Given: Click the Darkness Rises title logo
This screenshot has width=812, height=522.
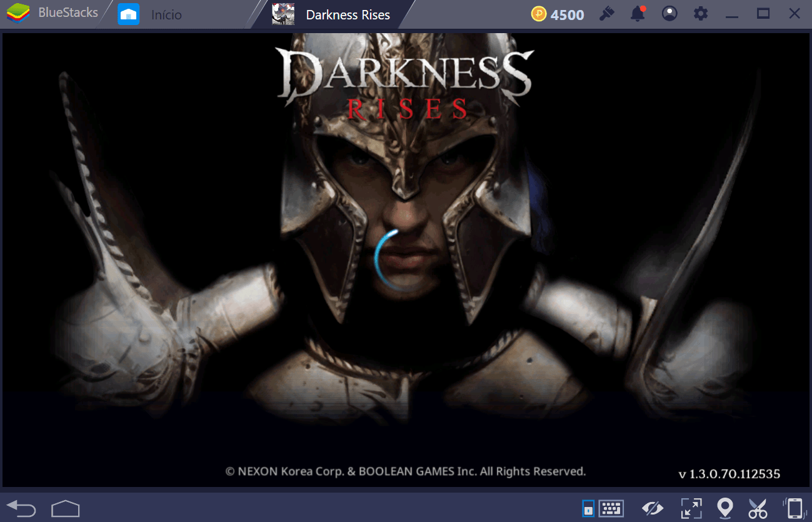Looking at the screenshot, I should (x=404, y=84).
